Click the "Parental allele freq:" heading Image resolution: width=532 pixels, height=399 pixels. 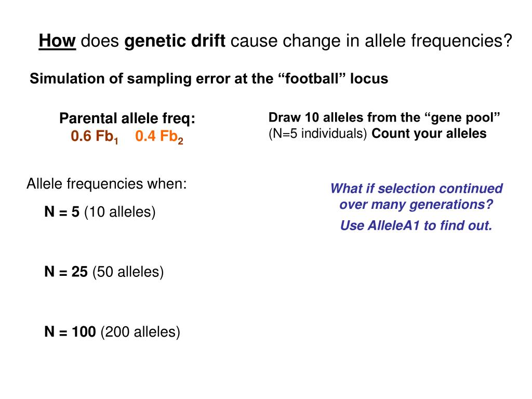click(127, 118)
